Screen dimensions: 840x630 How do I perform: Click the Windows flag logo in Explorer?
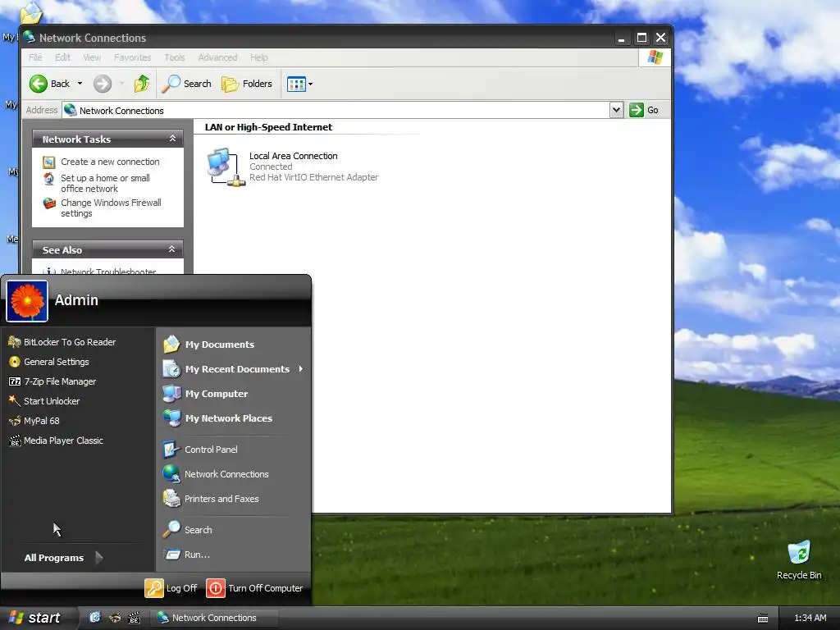pyautogui.click(x=655, y=57)
